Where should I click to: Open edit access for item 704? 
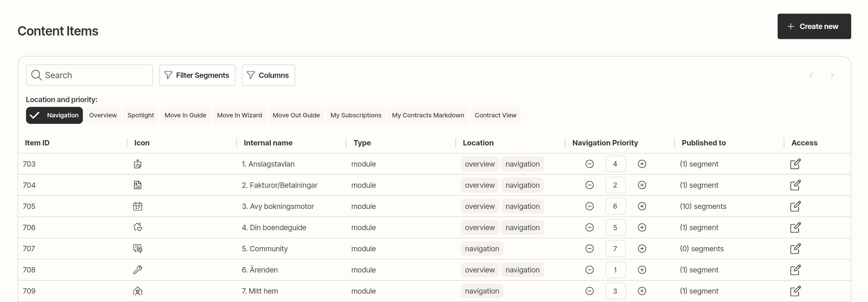pos(795,185)
